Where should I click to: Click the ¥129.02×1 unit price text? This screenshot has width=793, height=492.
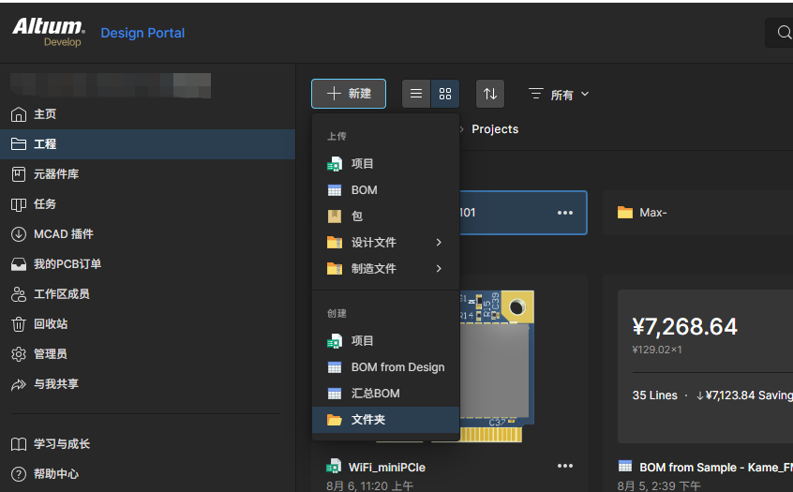point(657,349)
